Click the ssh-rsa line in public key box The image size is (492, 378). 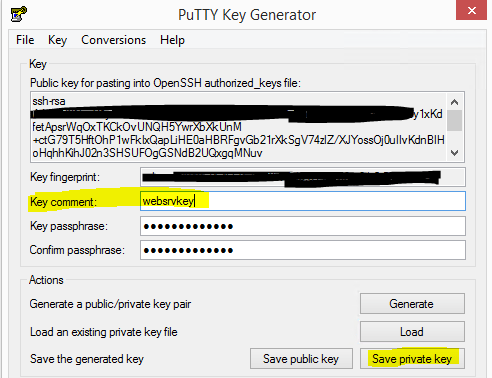pyautogui.click(x=49, y=101)
